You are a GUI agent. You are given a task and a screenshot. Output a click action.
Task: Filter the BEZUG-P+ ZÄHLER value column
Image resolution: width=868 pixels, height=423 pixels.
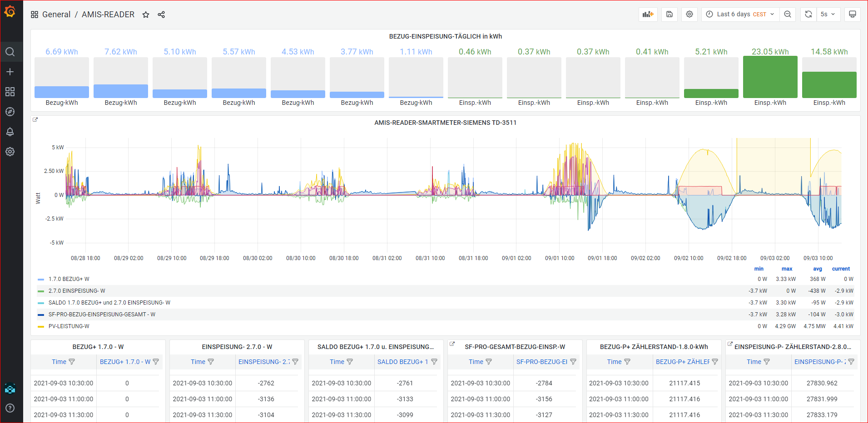coord(715,362)
